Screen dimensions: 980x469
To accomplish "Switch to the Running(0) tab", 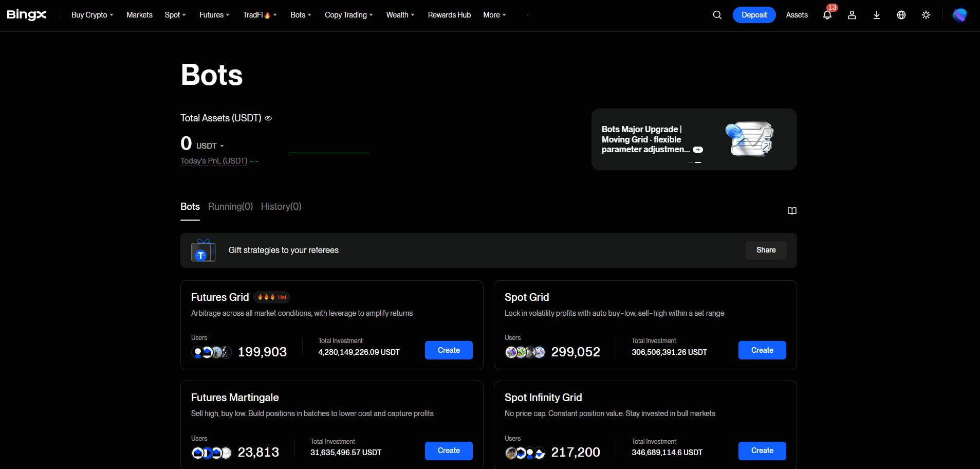I will point(230,207).
